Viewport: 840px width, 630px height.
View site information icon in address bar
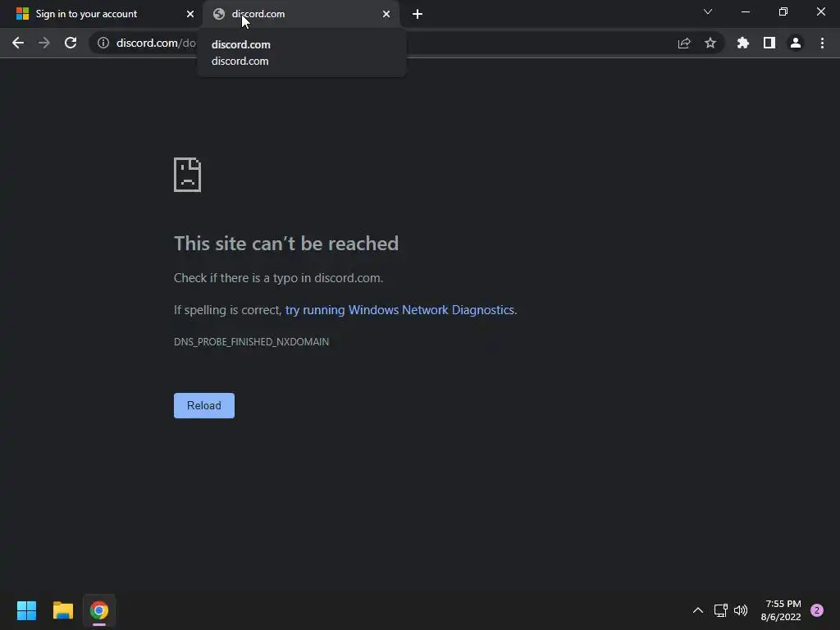coord(103,43)
